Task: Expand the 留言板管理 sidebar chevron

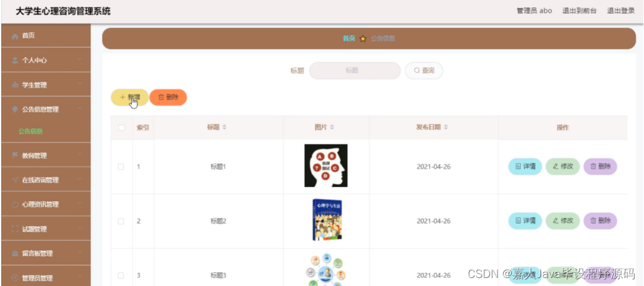Action: coord(80,253)
